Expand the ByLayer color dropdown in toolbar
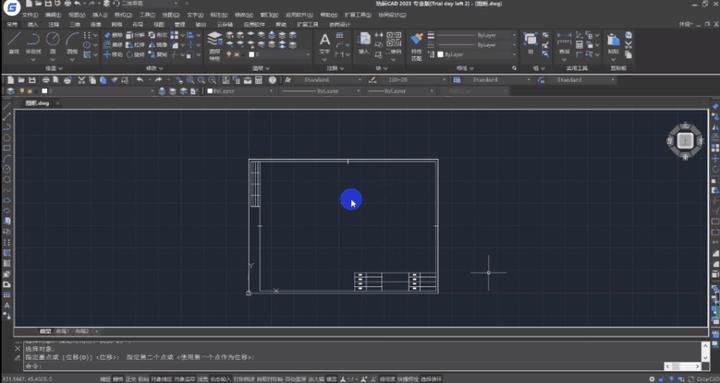 [240, 91]
